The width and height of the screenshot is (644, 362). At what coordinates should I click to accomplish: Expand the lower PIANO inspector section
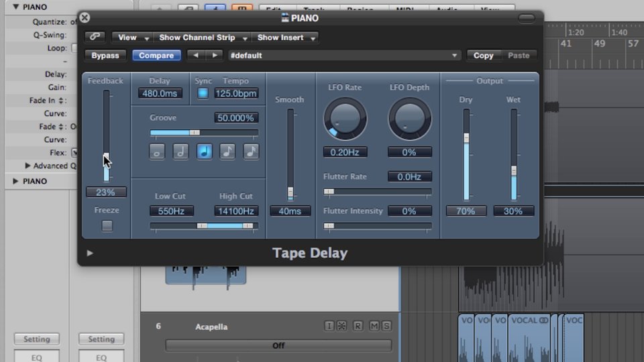pyautogui.click(x=15, y=181)
